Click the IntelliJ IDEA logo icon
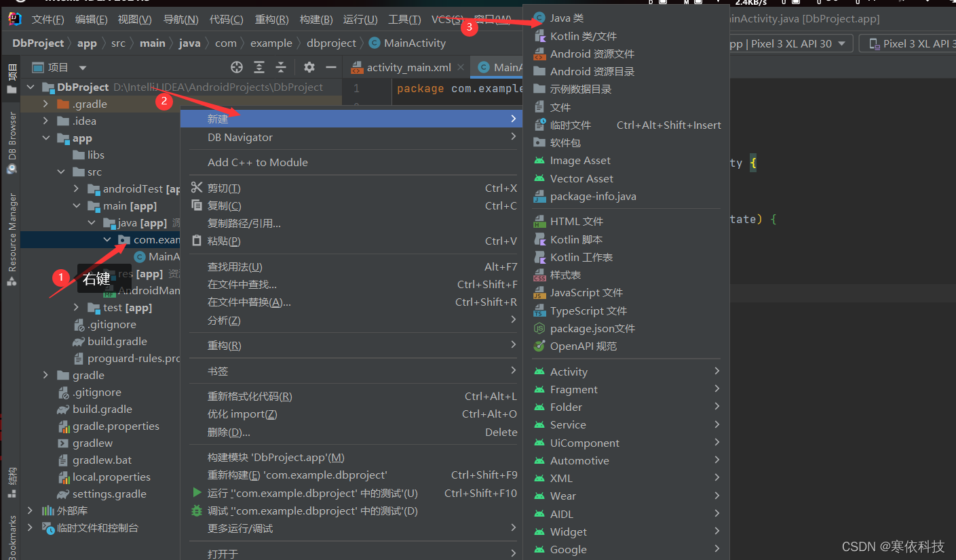This screenshot has height=560, width=956. 15,19
